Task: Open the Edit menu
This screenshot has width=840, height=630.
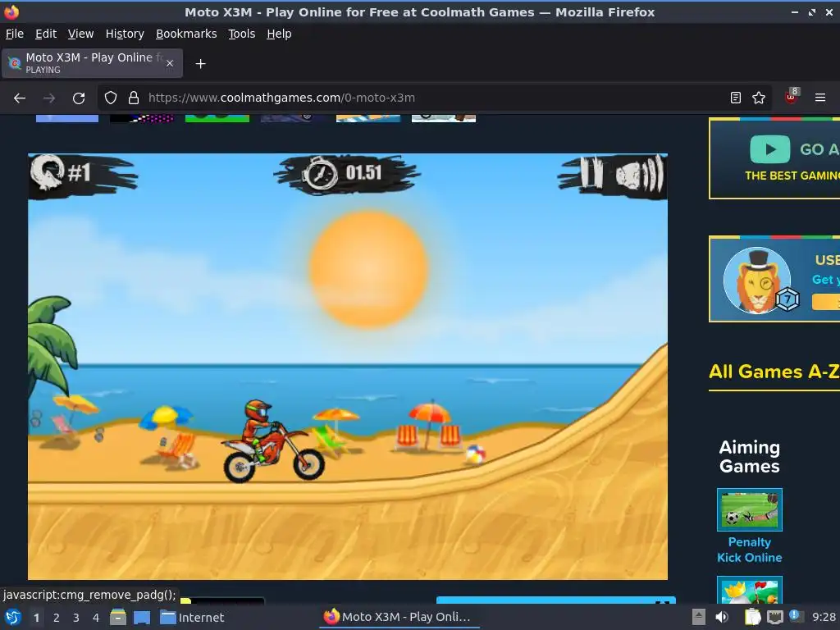Action: pos(46,34)
